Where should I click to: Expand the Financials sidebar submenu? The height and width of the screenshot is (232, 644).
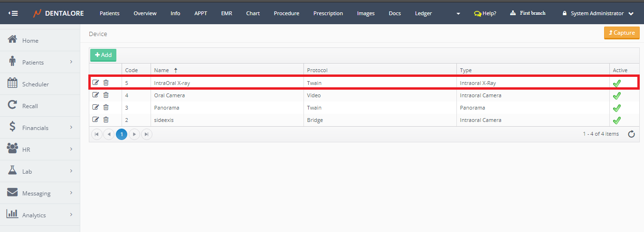click(40, 128)
